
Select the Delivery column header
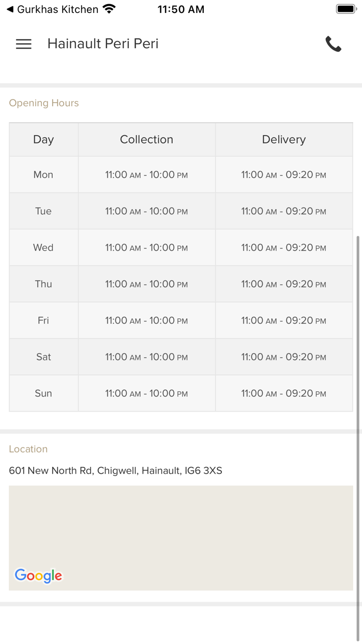[283, 140]
